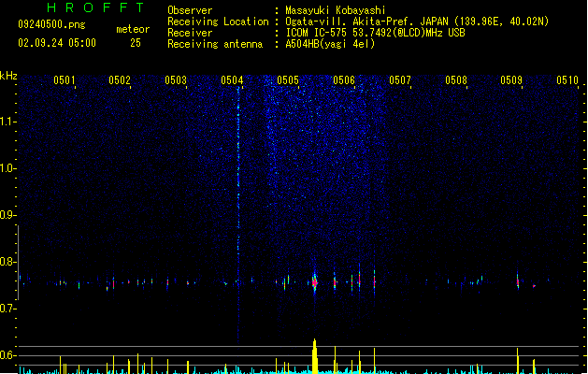Click the ICOM IC-575 53.7492 MHz USB text
Screen dimensions: 588x374
tap(376, 33)
